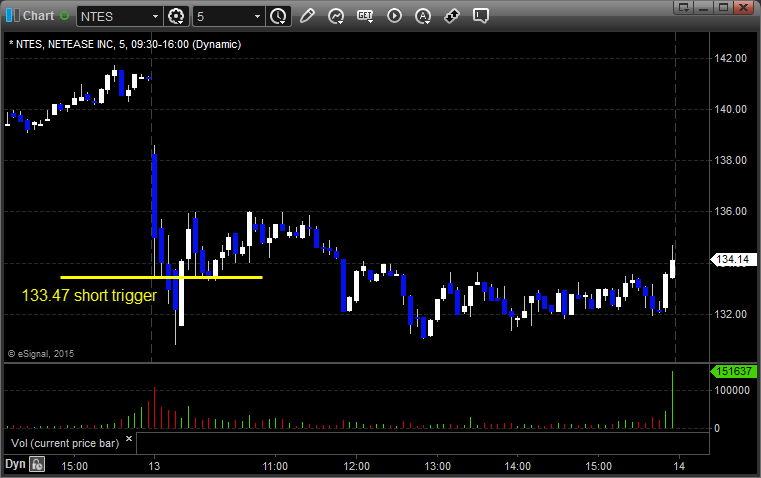The image size is (761, 478).
Task: Expand the NTES symbol dropdown
Action: pyautogui.click(x=154, y=16)
